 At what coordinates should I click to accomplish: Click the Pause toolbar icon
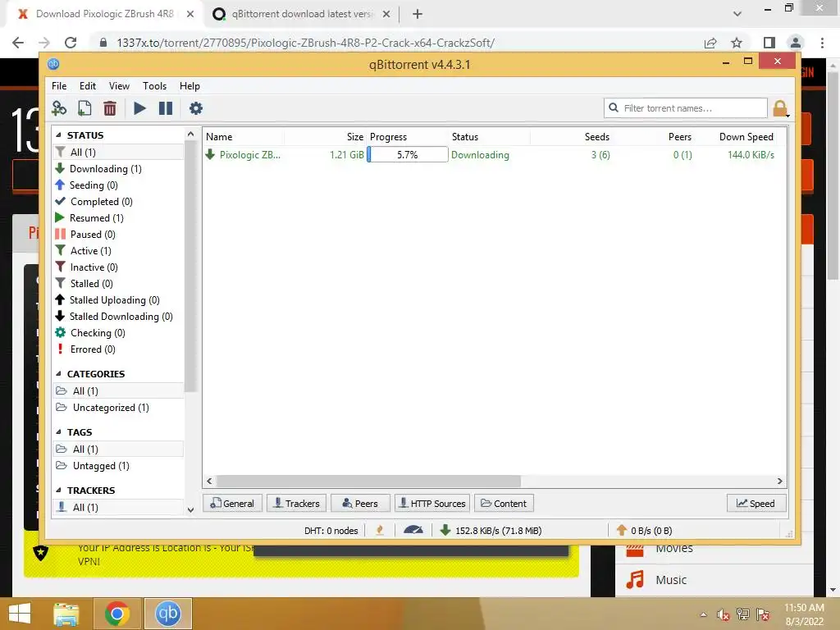[x=166, y=108]
